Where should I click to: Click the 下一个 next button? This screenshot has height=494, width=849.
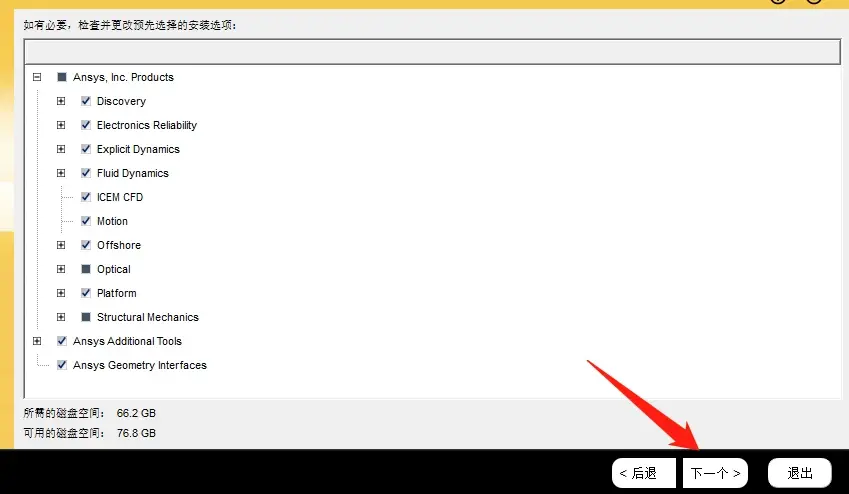(715, 473)
